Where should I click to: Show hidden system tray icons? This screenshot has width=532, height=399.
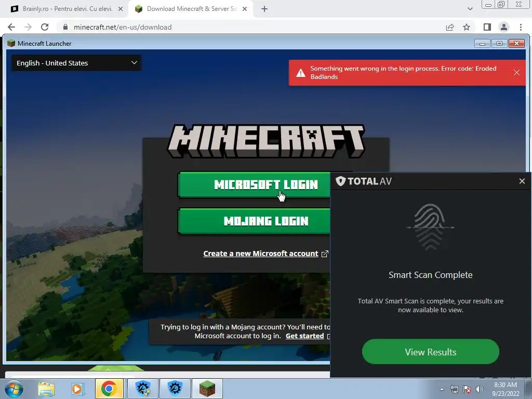[442, 389]
